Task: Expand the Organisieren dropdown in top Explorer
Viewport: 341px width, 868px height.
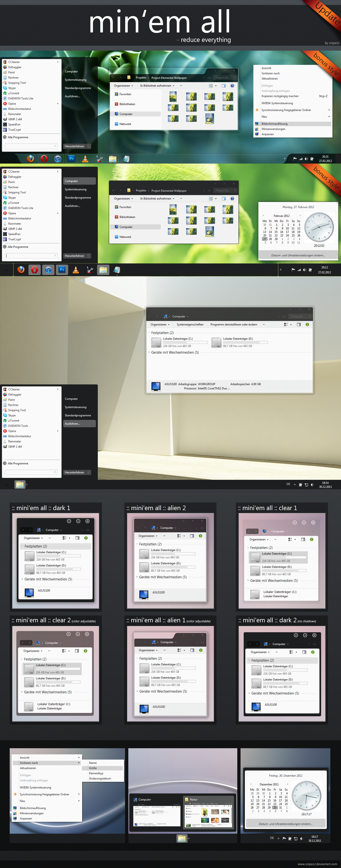Action: click(x=123, y=86)
